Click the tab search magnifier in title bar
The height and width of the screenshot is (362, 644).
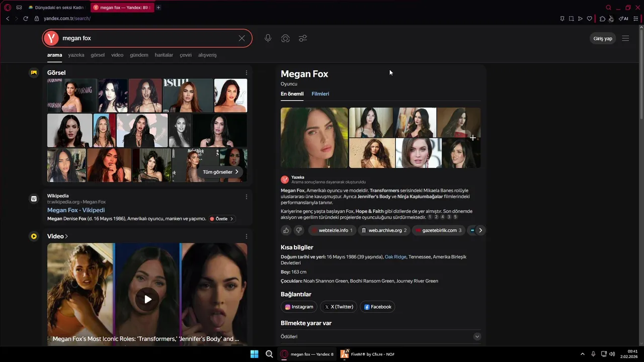[x=608, y=8]
